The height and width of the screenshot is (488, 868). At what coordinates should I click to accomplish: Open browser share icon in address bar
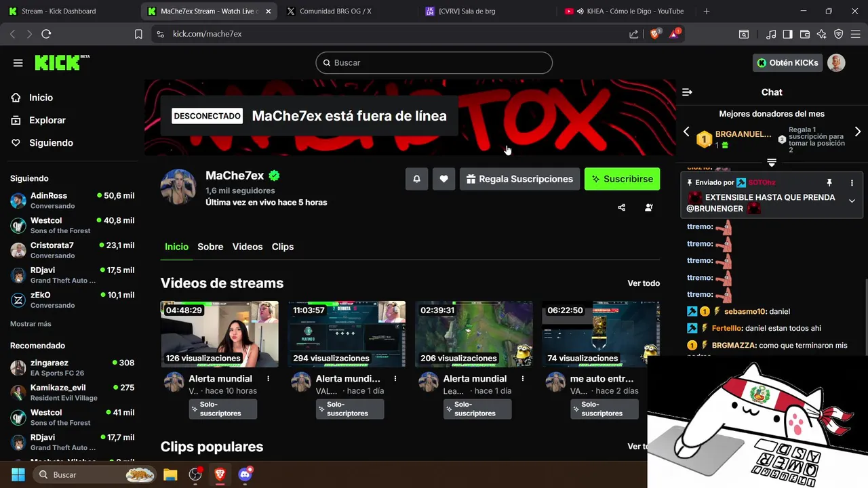pos(633,34)
